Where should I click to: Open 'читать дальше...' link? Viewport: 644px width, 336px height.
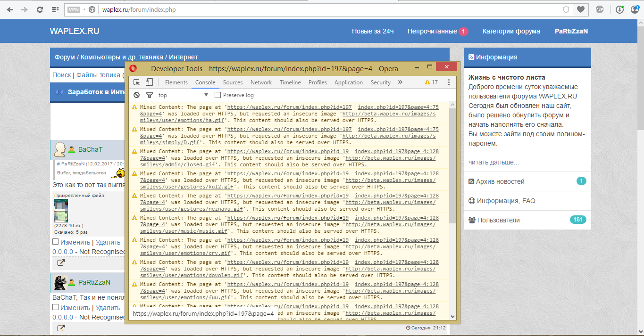point(493,162)
